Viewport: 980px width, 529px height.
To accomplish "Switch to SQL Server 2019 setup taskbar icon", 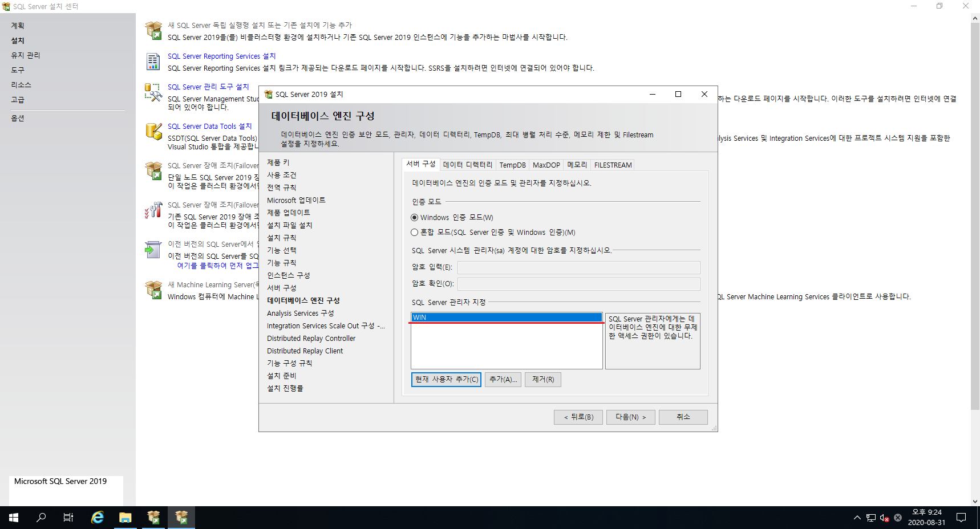I will tap(181, 518).
